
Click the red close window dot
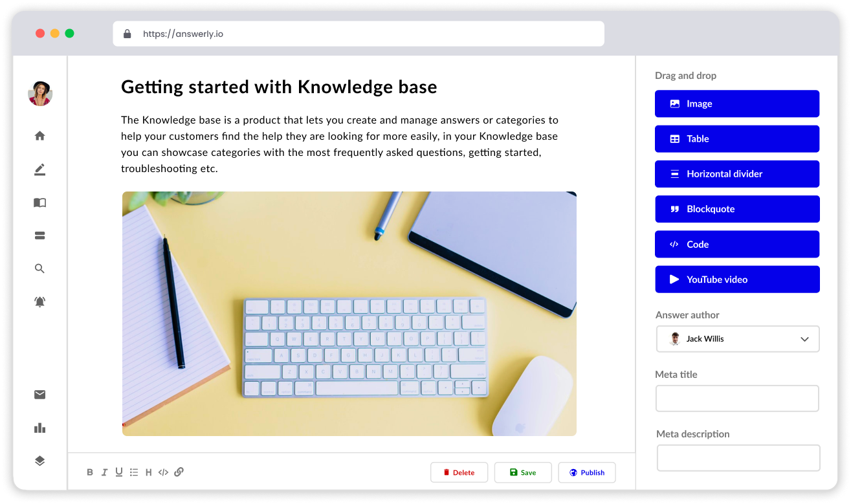coord(40,34)
